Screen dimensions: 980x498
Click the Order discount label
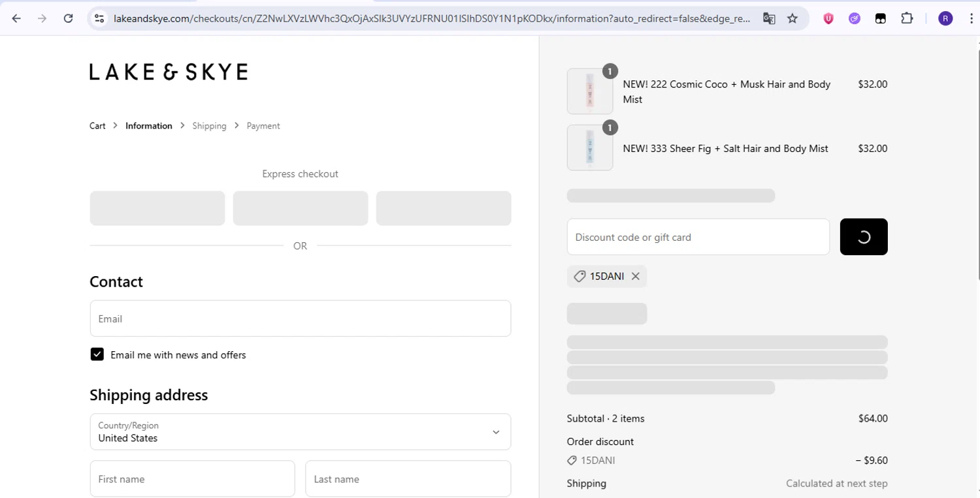(x=600, y=442)
